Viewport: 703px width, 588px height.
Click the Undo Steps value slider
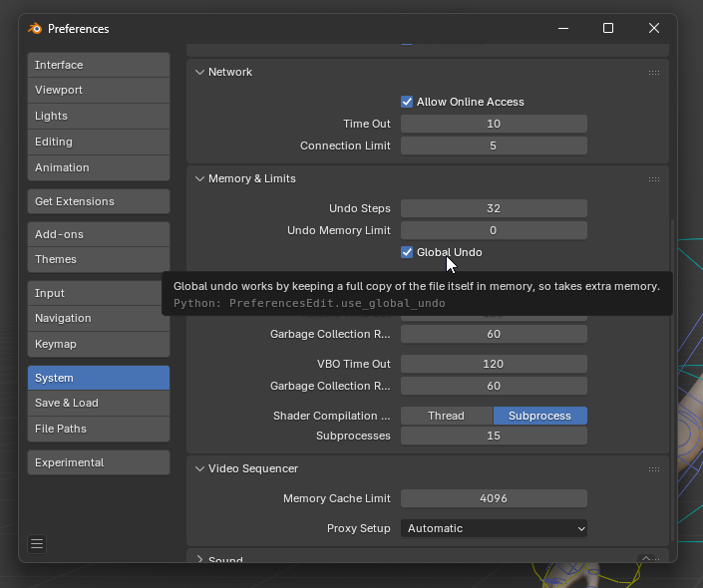point(494,208)
